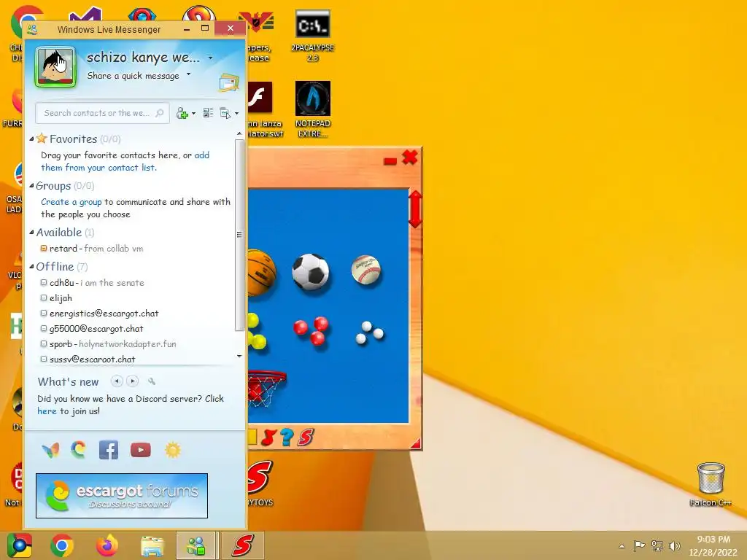Select the basketball hoop in Desktop Toys

[x=266, y=389]
